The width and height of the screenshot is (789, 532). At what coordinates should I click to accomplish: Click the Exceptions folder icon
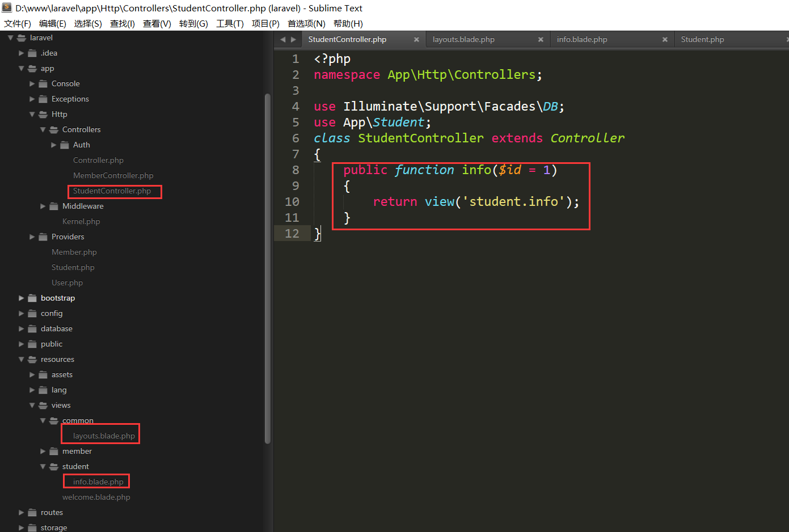tap(43, 99)
